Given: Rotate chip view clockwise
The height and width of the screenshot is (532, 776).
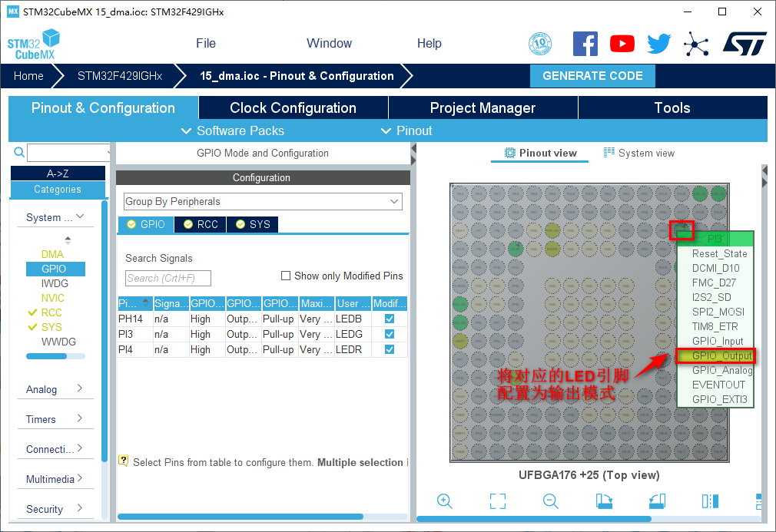Looking at the screenshot, I should (604, 501).
